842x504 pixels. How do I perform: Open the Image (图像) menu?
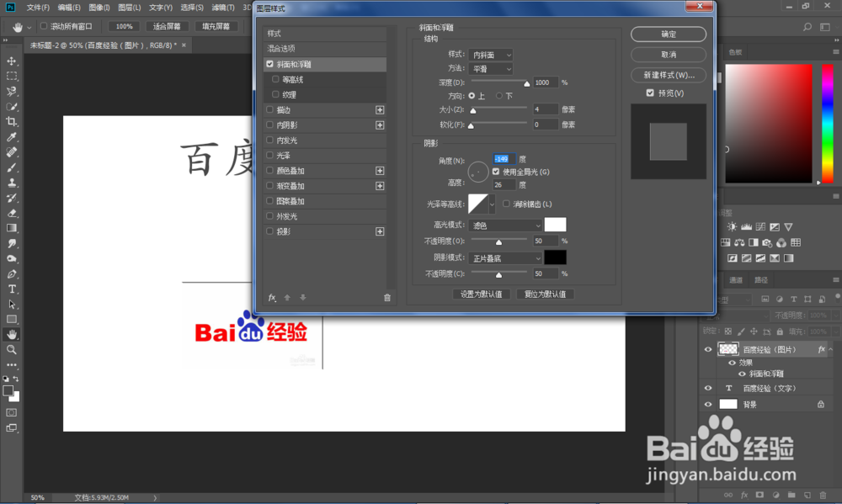click(x=99, y=8)
